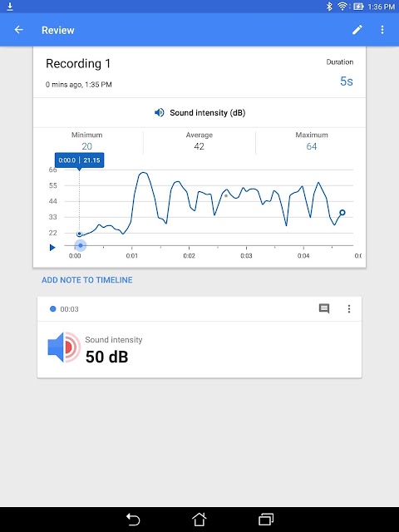Click the 0:00.0 | 21.15 tooltip label
399x532 pixels.
pyautogui.click(x=80, y=160)
